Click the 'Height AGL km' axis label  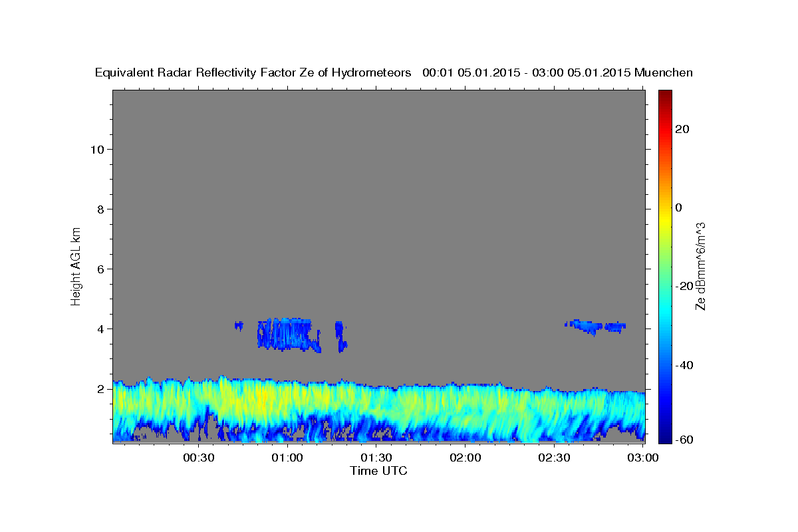76,265
